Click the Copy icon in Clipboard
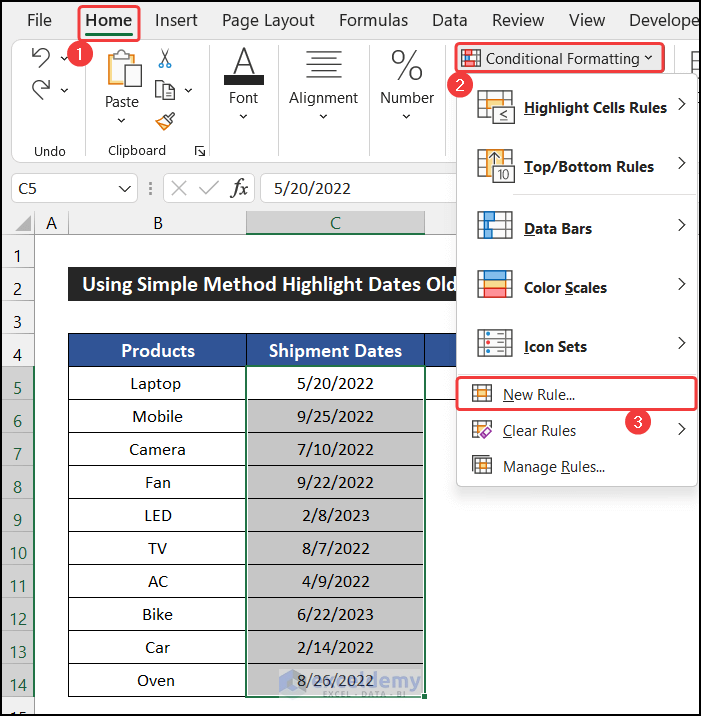This screenshot has height=716, width=701. pyautogui.click(x=163, y=90)
